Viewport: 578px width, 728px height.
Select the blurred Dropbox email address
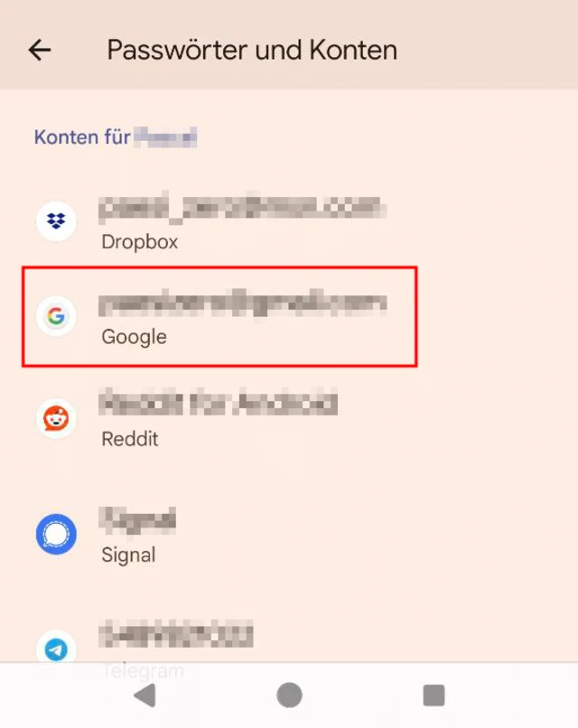[242, 207]
